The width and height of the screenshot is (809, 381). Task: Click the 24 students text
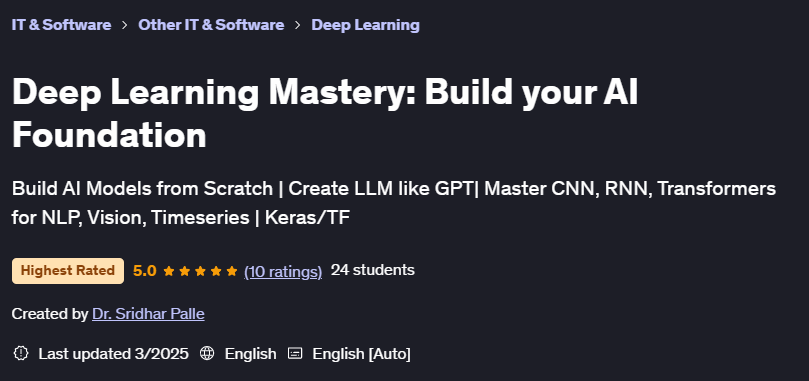click(x=373, y=270)
